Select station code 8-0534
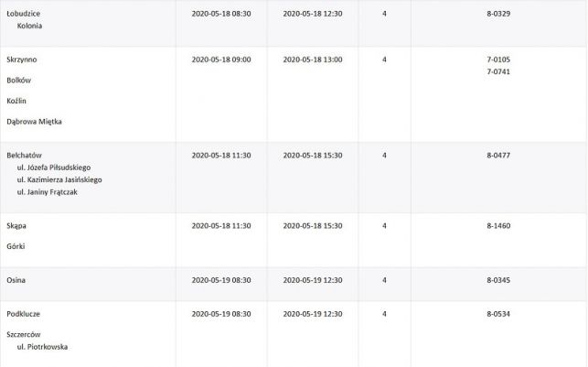Image resolution: width=588 pixels, height=367 pixels. click(498, 314)
